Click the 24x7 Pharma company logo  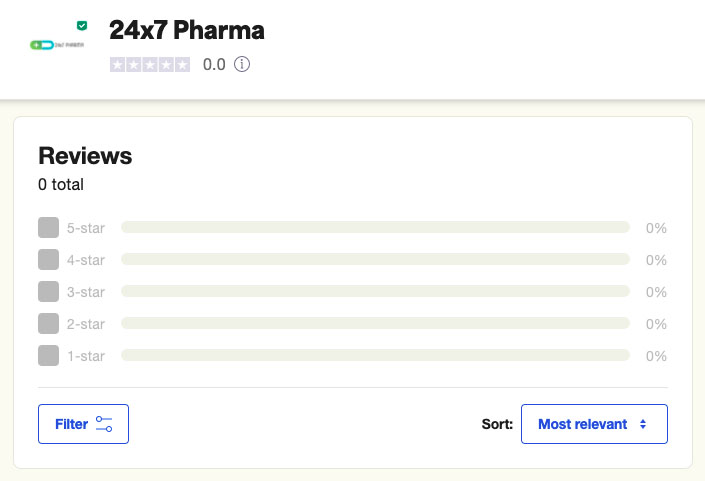[x=58, y=45]
